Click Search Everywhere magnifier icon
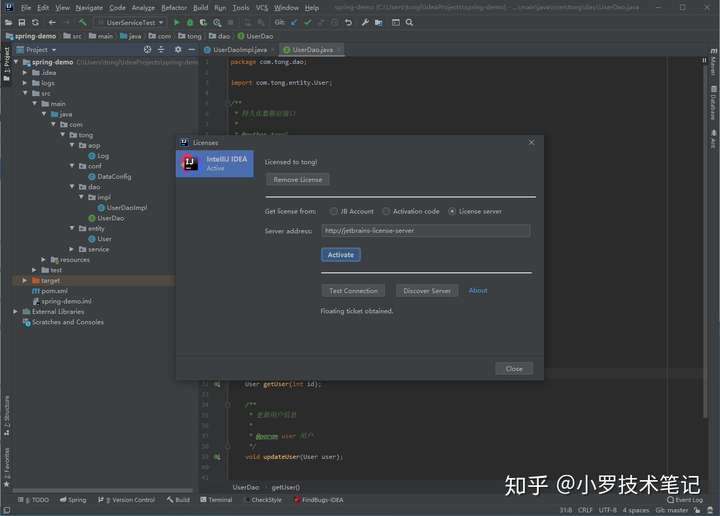The image size is (720, 516). click(x=409, y=22)
